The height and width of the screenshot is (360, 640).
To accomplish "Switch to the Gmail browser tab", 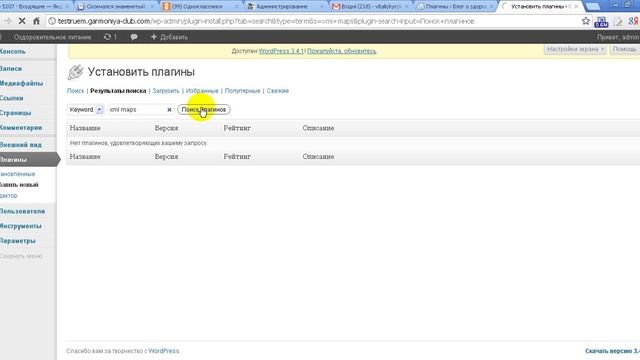I will coord(370,6).
